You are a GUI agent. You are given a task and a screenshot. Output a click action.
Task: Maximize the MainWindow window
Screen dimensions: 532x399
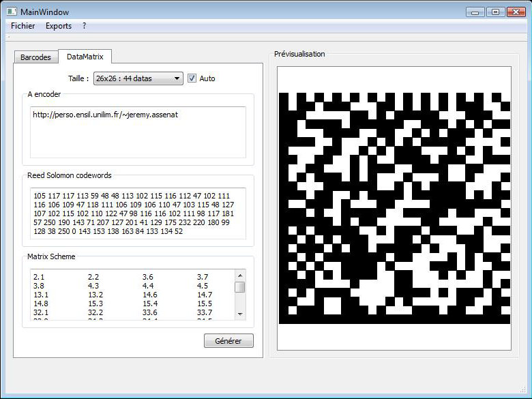(495, 12)
